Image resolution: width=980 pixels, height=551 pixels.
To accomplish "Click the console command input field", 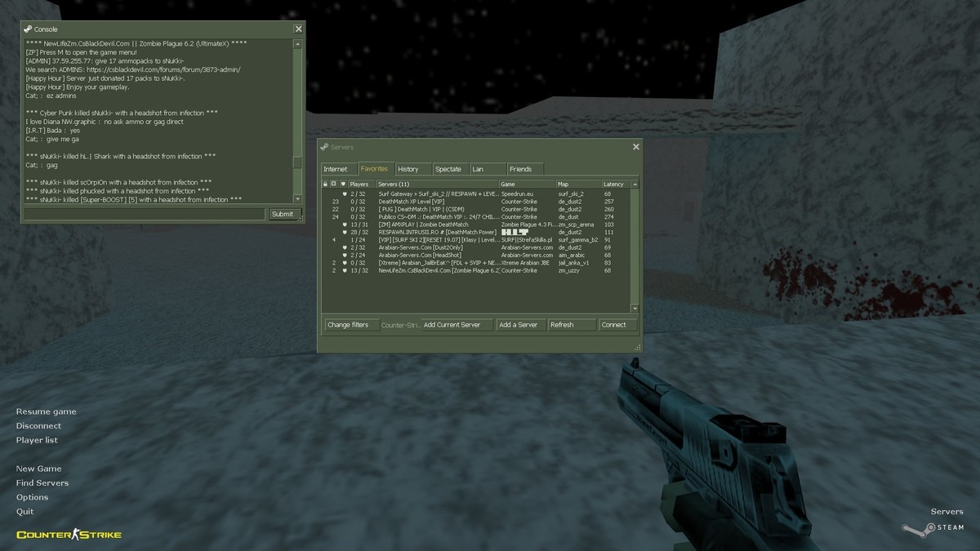I will (145, 214).
